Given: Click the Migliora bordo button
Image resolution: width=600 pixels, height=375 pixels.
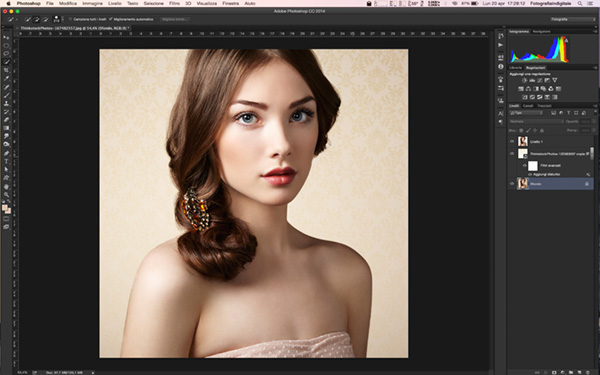Looking at the screenshot, I should (x=175, y=19).
